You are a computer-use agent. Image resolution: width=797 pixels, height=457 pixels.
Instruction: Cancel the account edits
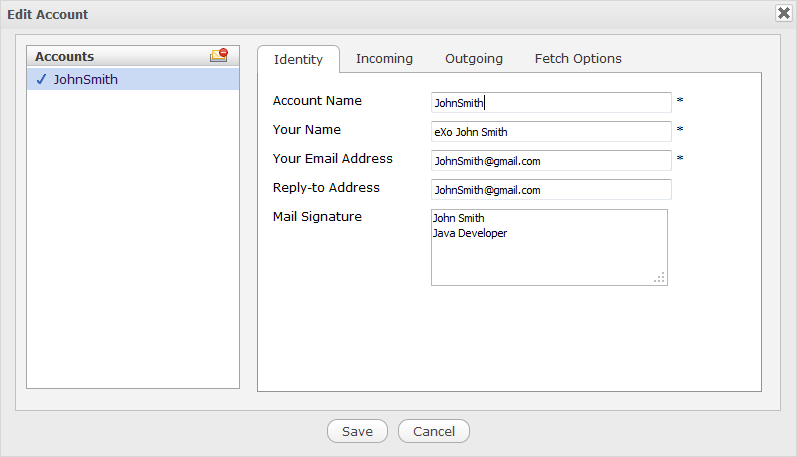[433, 431]
